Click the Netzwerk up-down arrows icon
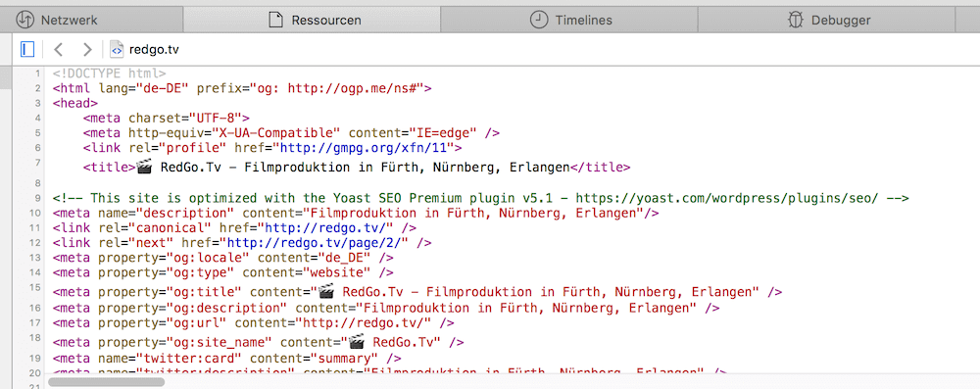The width and height of the screenshot is (980, 389). tap(24, 20)
